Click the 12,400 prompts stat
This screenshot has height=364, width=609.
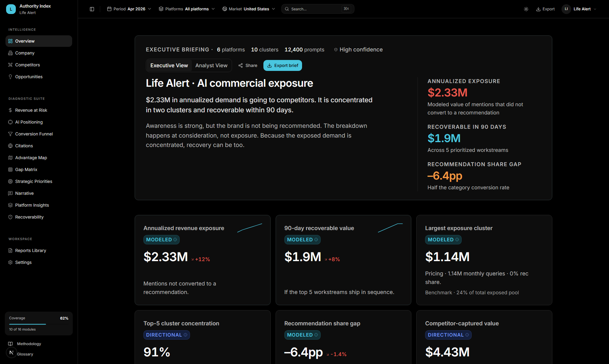click(304, 50)
